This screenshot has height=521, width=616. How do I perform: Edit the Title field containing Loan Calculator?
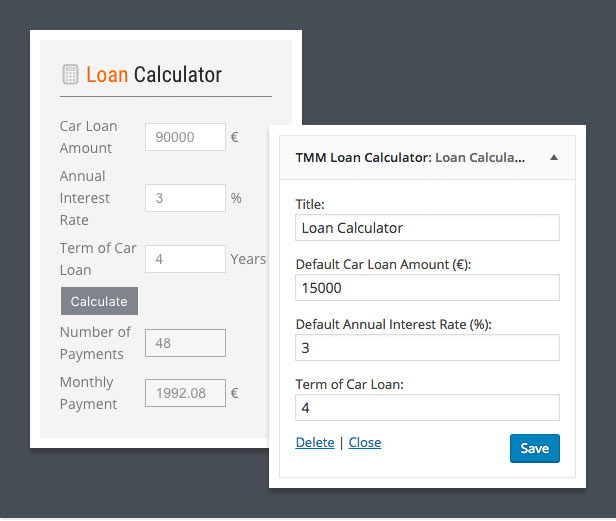point(427,227)
